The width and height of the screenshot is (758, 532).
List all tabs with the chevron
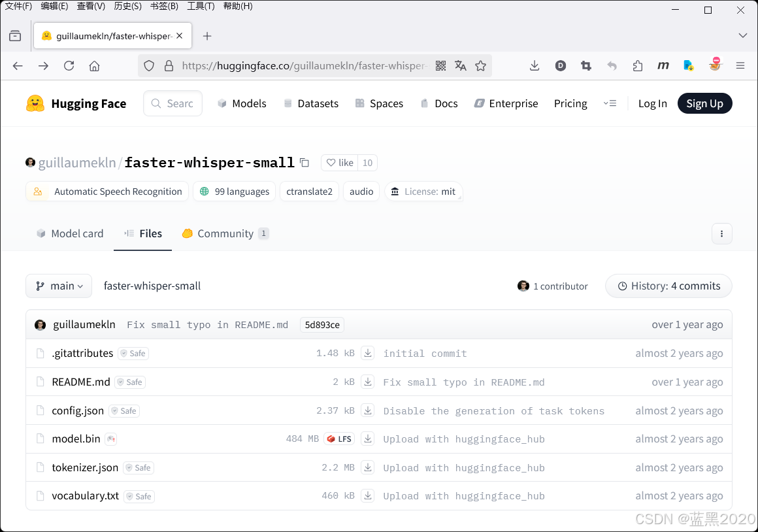tap(743, 35)
